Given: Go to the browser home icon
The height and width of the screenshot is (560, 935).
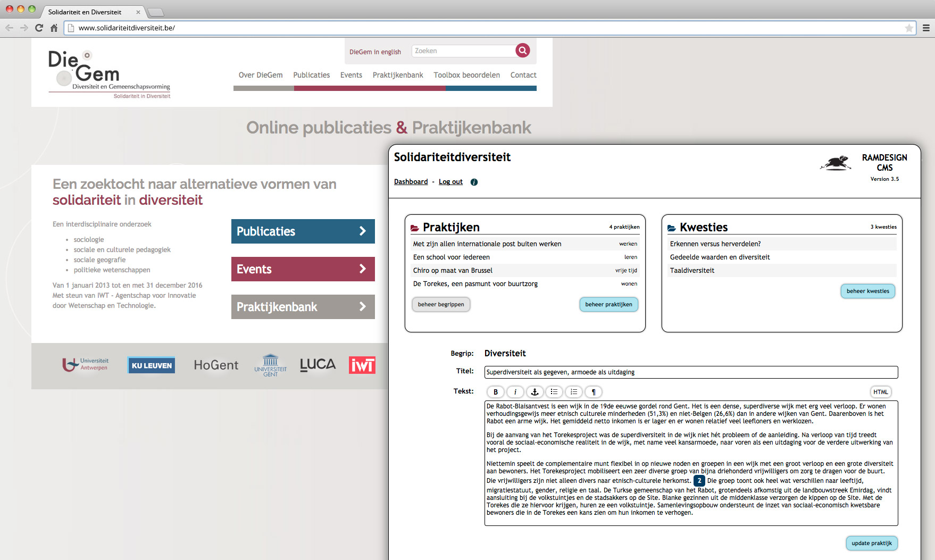Looking at the screenshot, I should pos(54,28).
